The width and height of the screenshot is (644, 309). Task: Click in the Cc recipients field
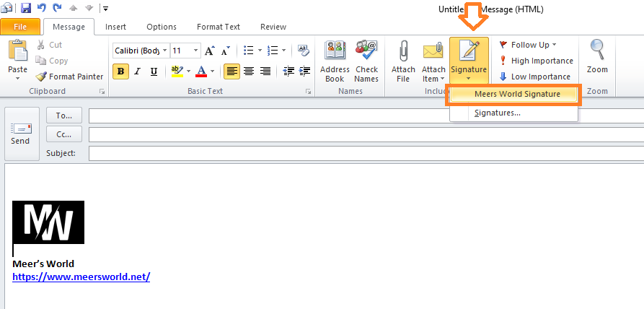(x=366, y=134)
